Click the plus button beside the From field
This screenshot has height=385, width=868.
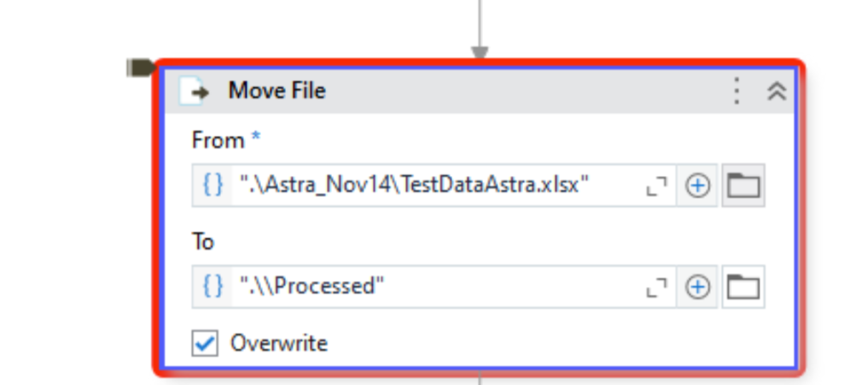point(698,186)
